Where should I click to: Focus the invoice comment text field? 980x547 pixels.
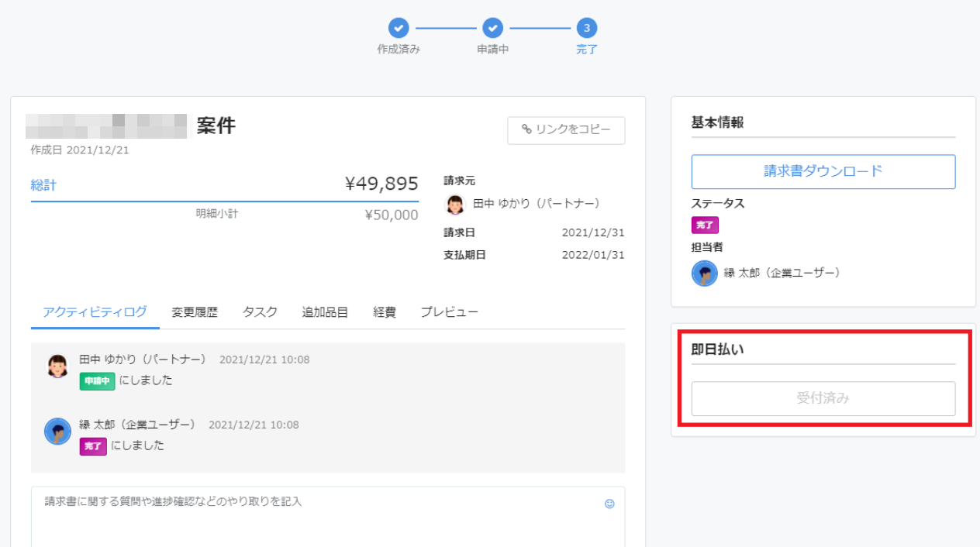pyautogui.click(x=328, y=517)
